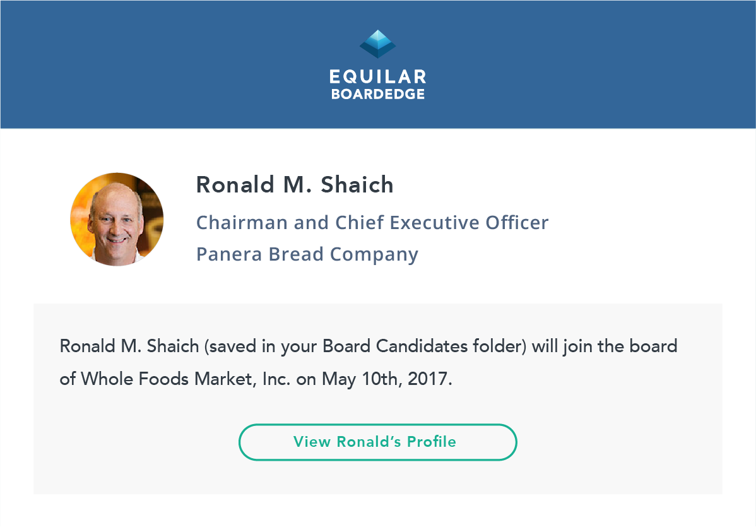The image size is (756, 532).
Task: Click Ronald M. Shaich in the notification sentence
Action: (x=129, y=346)
